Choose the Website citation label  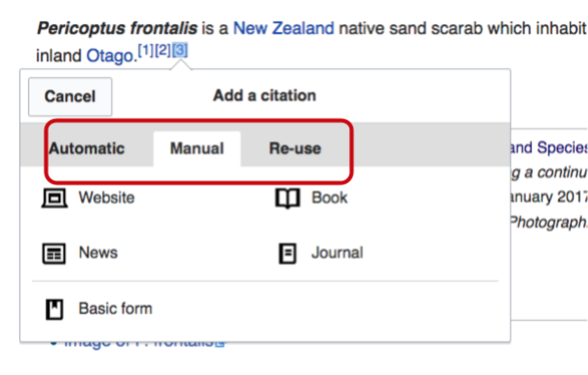point(107,198)
